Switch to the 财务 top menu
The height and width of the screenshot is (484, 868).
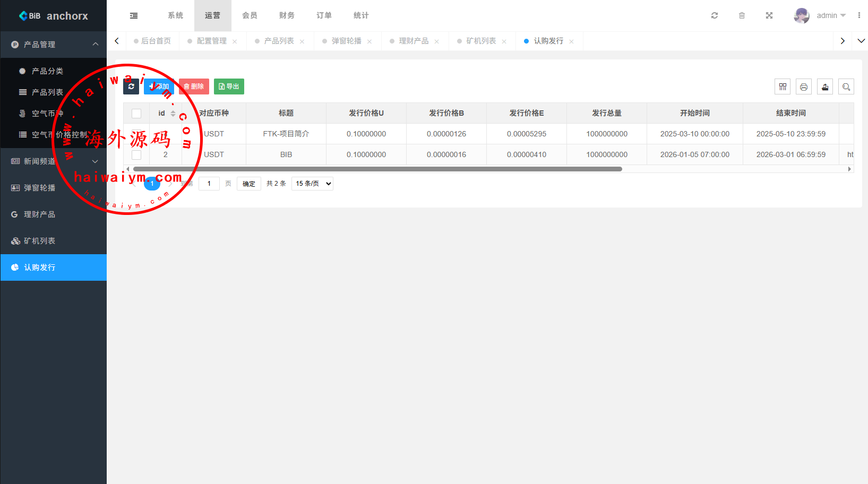(287, 15)
